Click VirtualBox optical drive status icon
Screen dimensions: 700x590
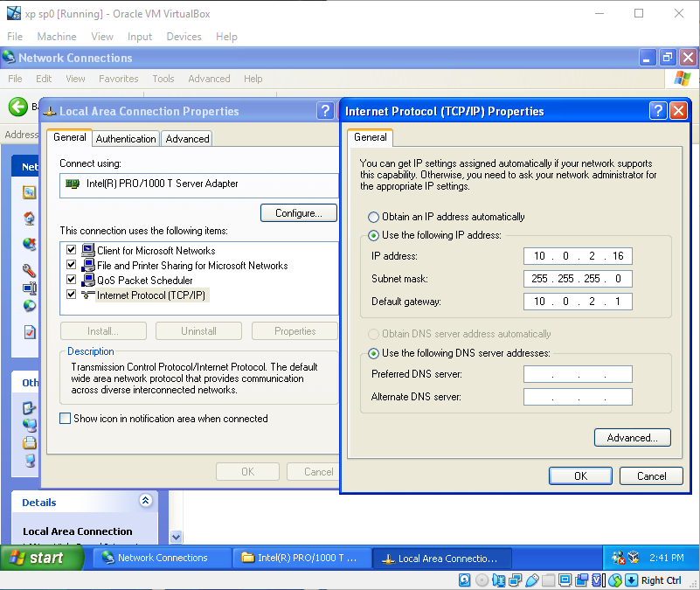[x=482, y=580]
